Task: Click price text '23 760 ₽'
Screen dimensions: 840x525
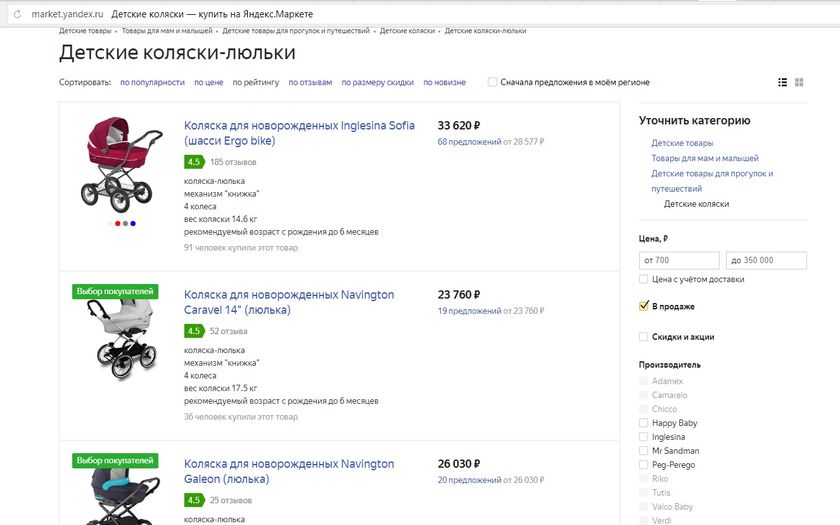Action: coord(459,295)
